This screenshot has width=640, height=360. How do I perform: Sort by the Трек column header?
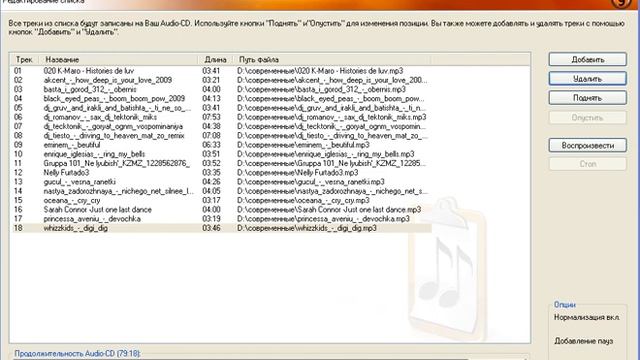24,60
